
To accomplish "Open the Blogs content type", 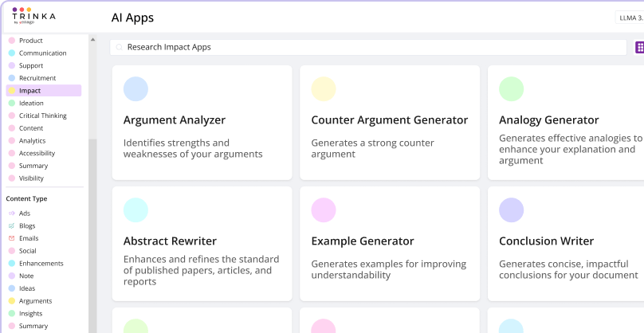I will click(x=27, y=226).
